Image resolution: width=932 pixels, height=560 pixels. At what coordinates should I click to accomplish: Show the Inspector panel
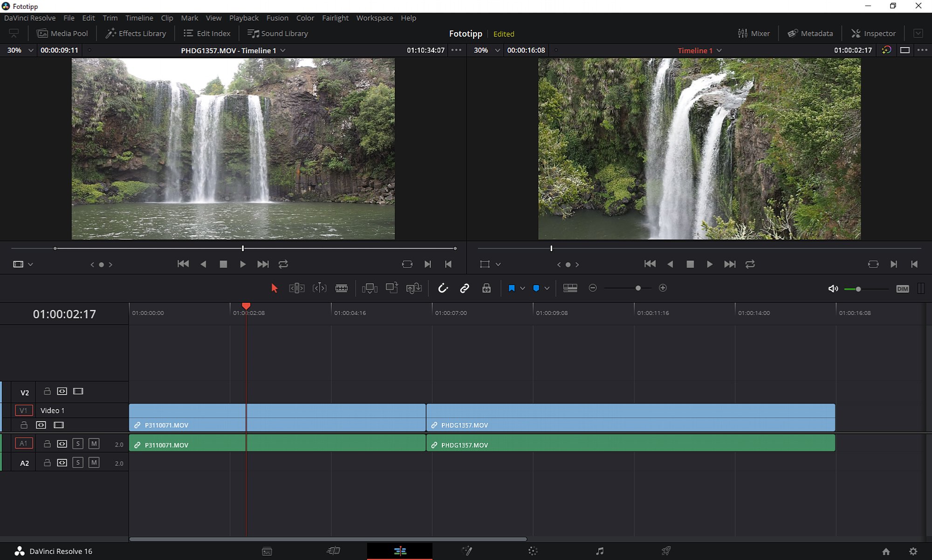(x=873, y=34)
